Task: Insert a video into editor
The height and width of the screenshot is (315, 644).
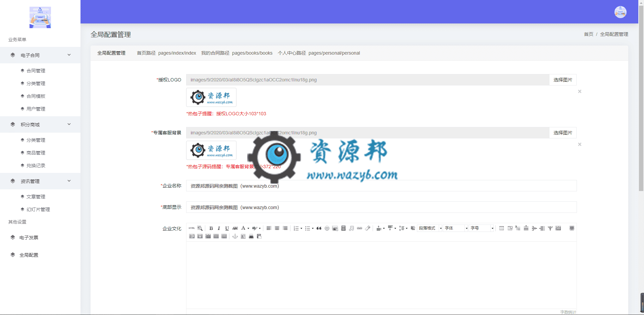Action: click(x=343, y=228)
